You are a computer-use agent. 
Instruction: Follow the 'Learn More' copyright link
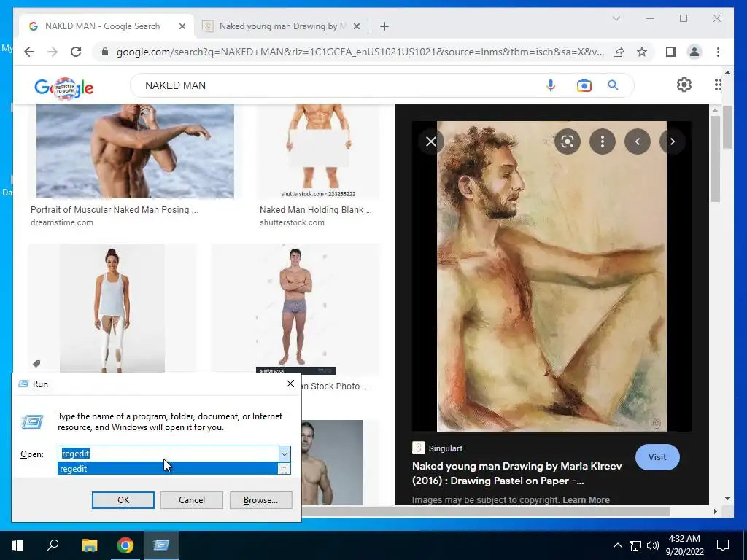[x=586, y=500]
